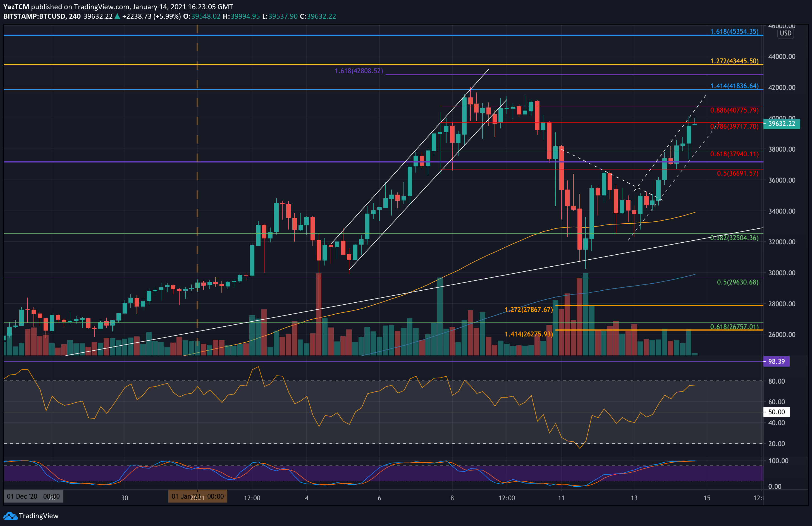Click the 01 Dec '20 date marker
The width and height of the screenshot is (812, 526).
[33, 496]
